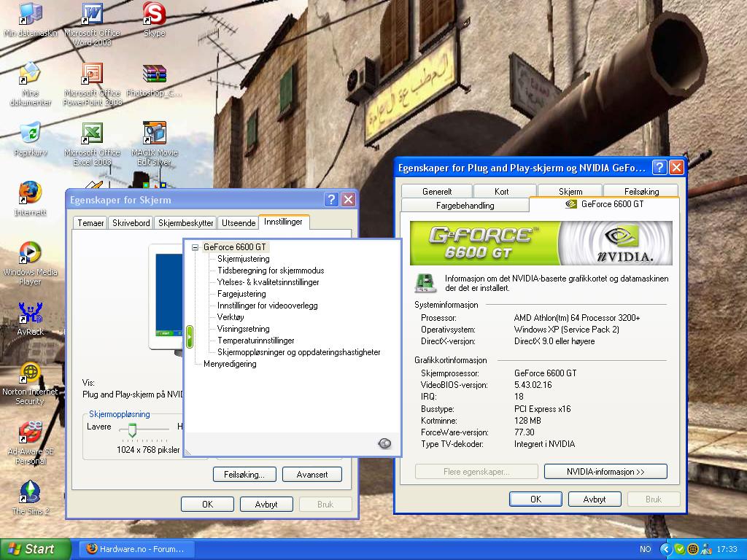Click the NO language indicator
The height and width of the screenshot is (560, 747).
pos(645,549)
